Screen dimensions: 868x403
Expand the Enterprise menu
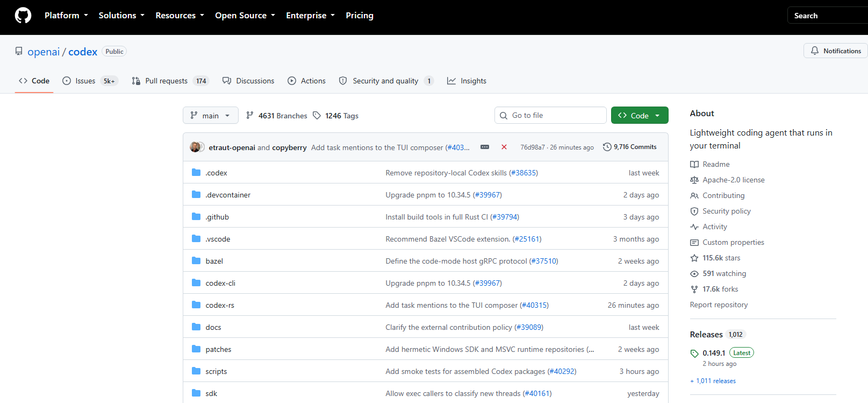(x=310, y=16)
